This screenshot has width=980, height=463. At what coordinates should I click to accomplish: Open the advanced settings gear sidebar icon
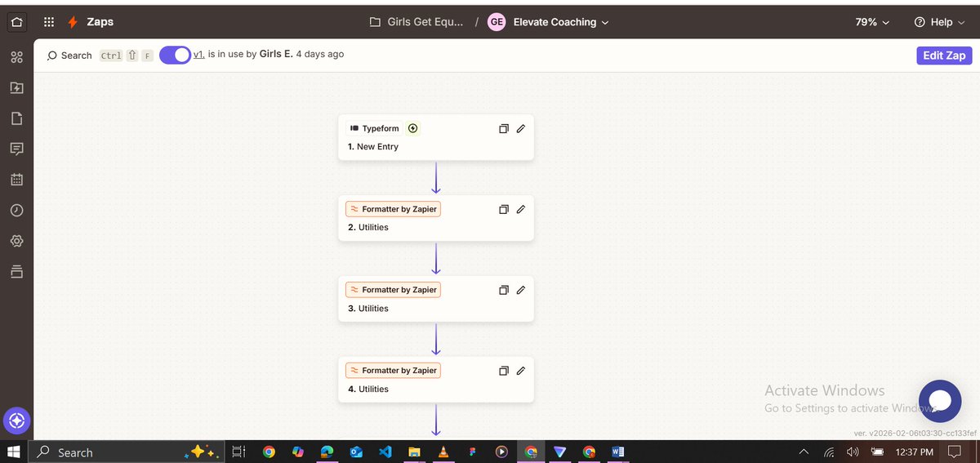coord(16,241)
